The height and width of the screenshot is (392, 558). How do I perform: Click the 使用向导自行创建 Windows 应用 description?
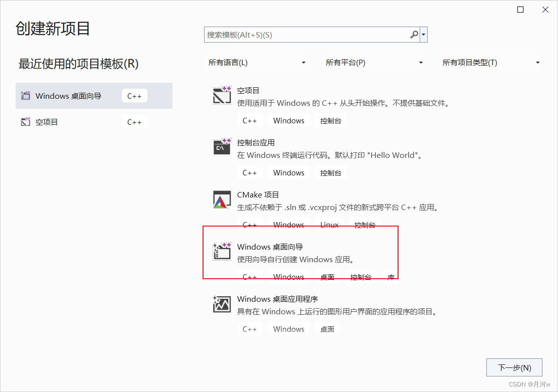tap(296, 259)
